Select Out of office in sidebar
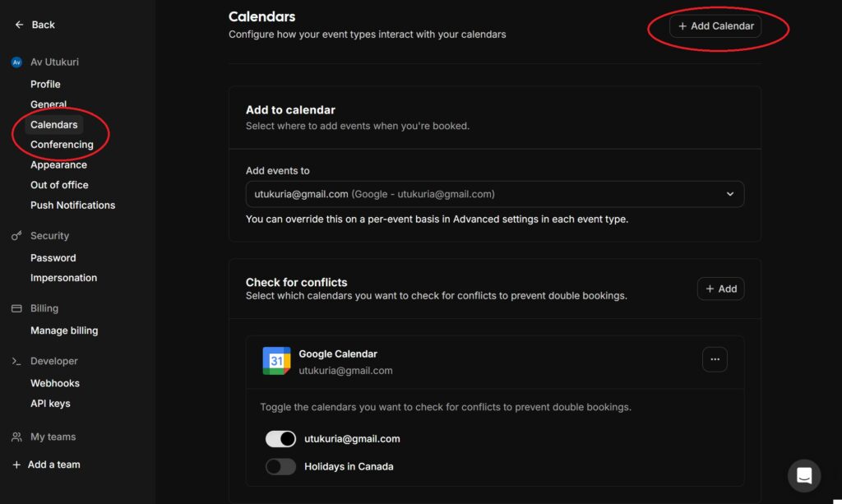This screenshot has height=504, width=842. 59,185
